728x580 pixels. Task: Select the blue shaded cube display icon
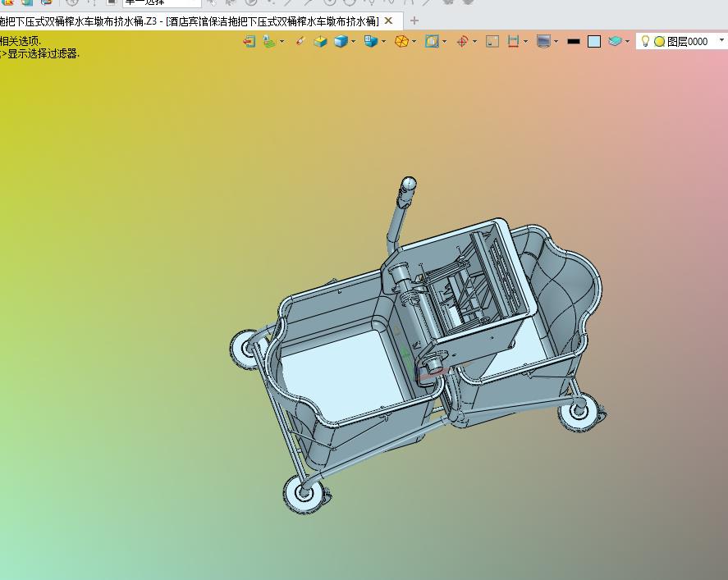click(x=341, y=41)
